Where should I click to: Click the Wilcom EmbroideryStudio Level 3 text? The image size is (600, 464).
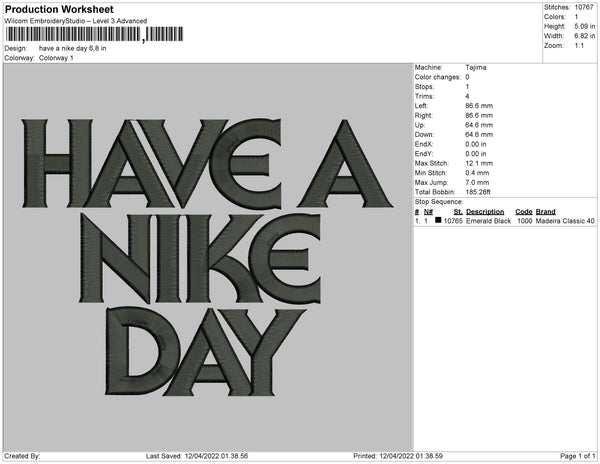click(76, 21)
